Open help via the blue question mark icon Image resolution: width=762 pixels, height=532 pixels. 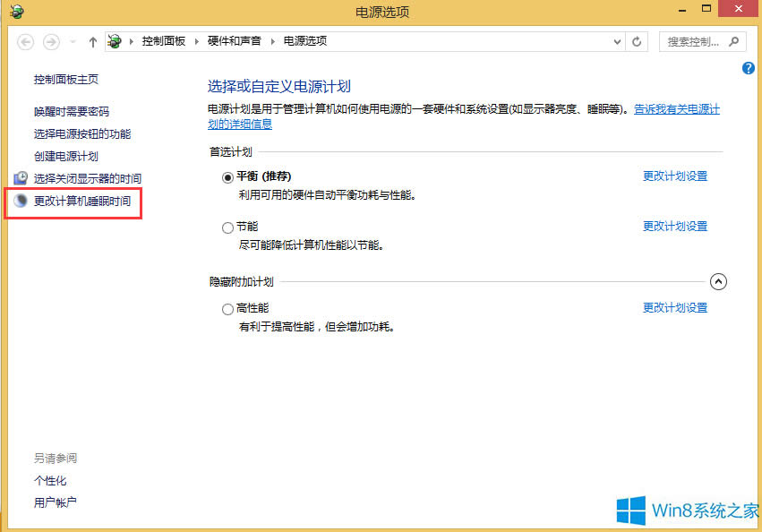[748, 68]
